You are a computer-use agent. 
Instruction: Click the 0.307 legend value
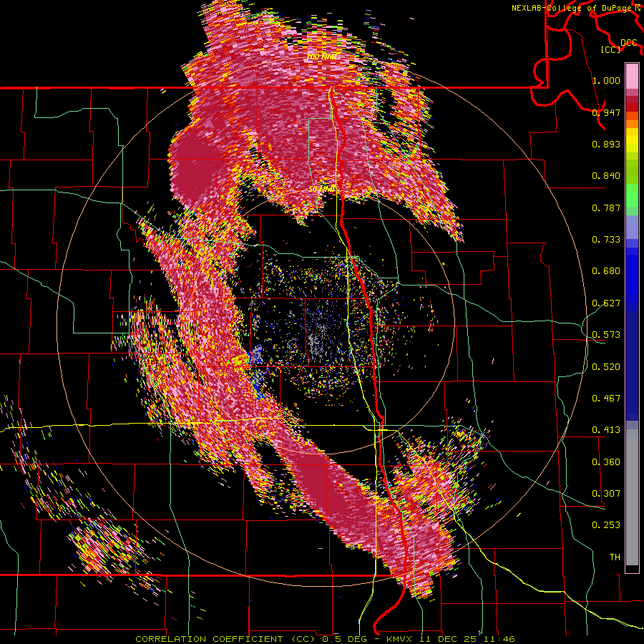click(x=606, y=494)
